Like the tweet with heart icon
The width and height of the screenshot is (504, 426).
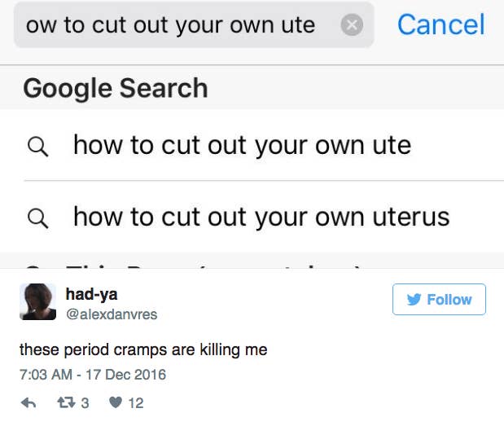(x=116, y=402)
